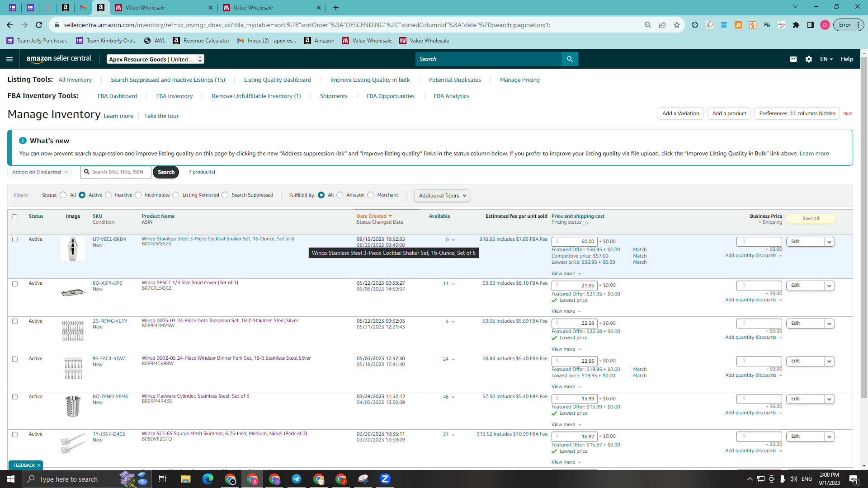
Task: Open Windows Start menu
Action: (x=11, y=479)
